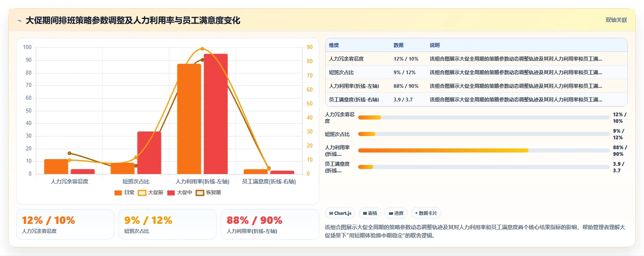Screen dimensions: 644x256
Task: Click the 短班次占比 x-axis label
Action: pos(136,181)
